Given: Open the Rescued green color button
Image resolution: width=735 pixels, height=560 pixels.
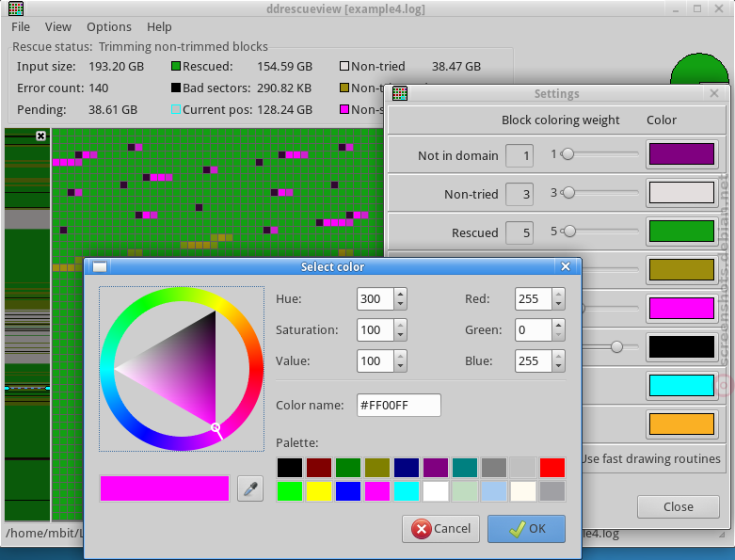Looking at the screenshot, I should (681, 231).
